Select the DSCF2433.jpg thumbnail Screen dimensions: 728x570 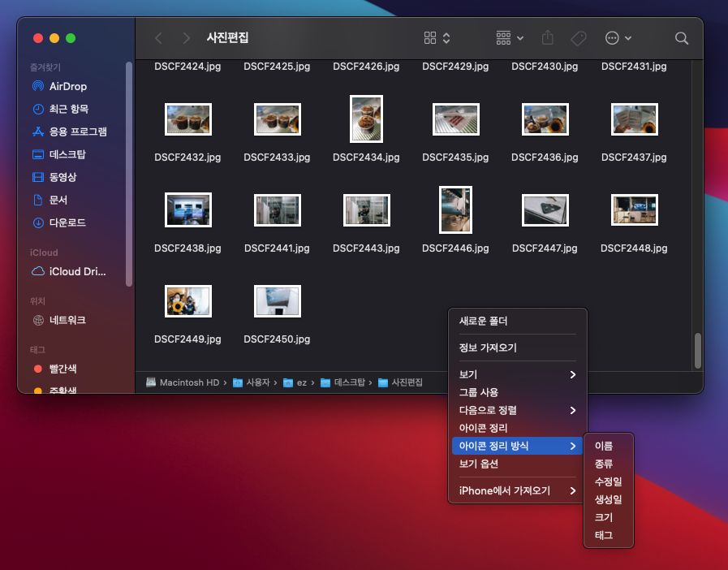[x=278, y=119]
